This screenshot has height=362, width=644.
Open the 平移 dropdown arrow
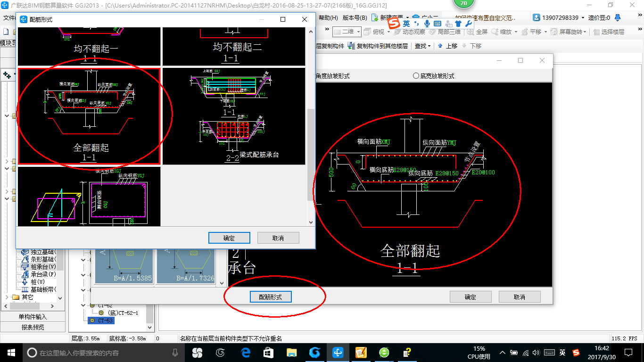tap(546, 32)
